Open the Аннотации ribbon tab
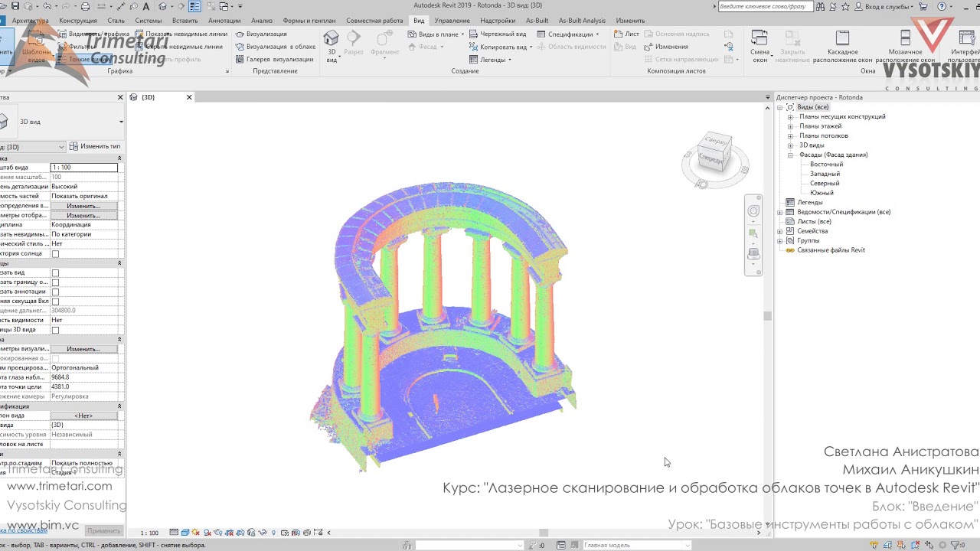 [224, 21]
